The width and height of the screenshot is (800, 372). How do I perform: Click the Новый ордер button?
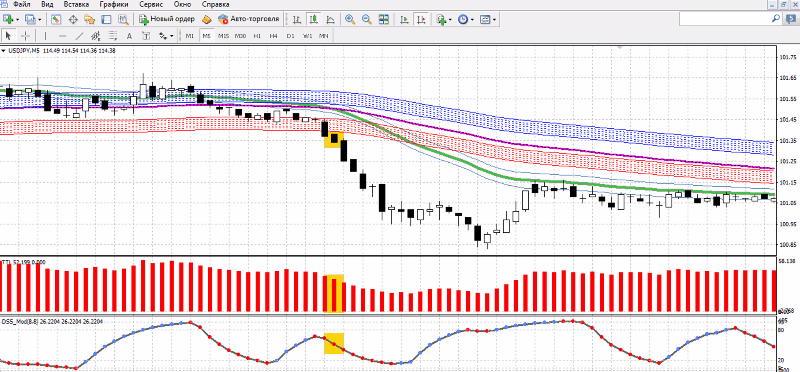coord(167,19)
